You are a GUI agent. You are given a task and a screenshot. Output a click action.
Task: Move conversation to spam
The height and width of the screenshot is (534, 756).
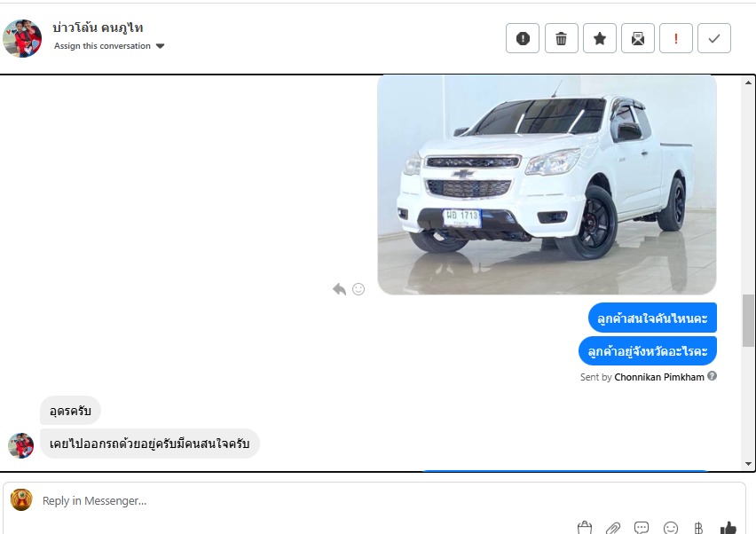click(x=523, y=38)
